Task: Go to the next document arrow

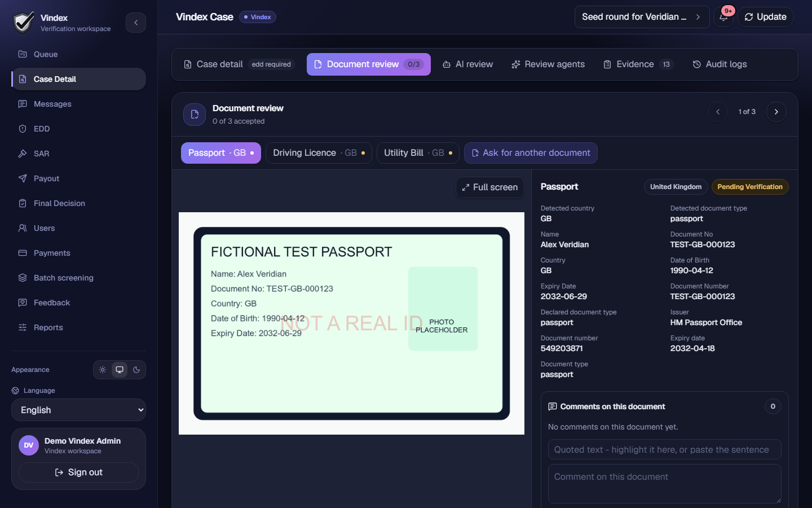Action: pos(776,112)
